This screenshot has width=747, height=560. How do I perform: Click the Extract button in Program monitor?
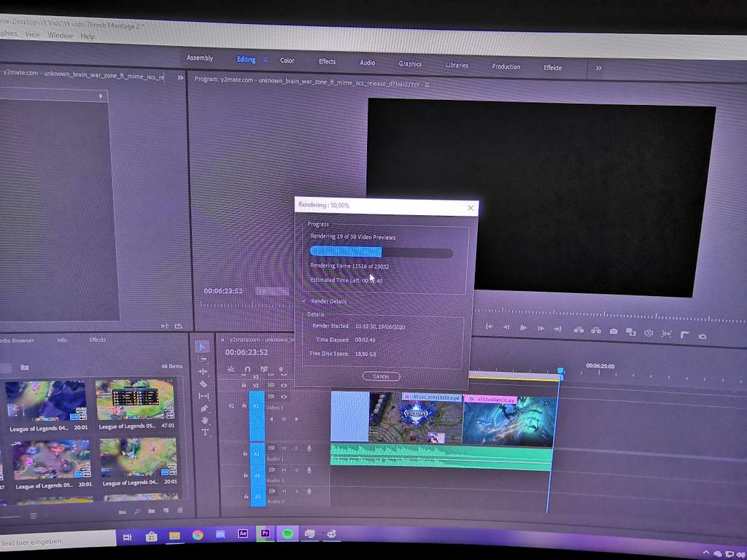[595, 330]
